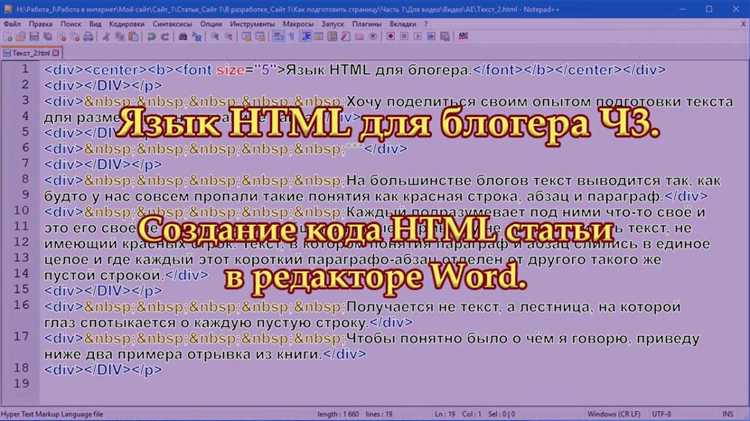Undo the last action via toolbar

(x=151, y=36)
